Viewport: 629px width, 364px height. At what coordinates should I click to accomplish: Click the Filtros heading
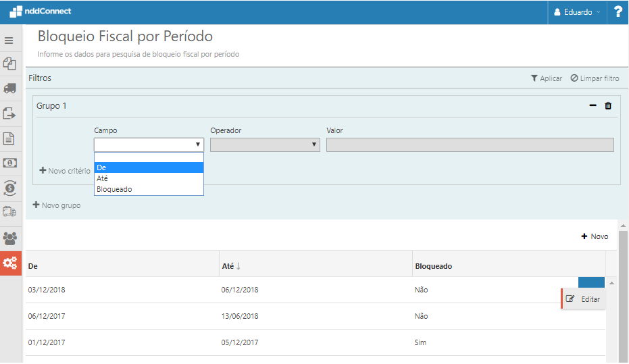(40, 78)
